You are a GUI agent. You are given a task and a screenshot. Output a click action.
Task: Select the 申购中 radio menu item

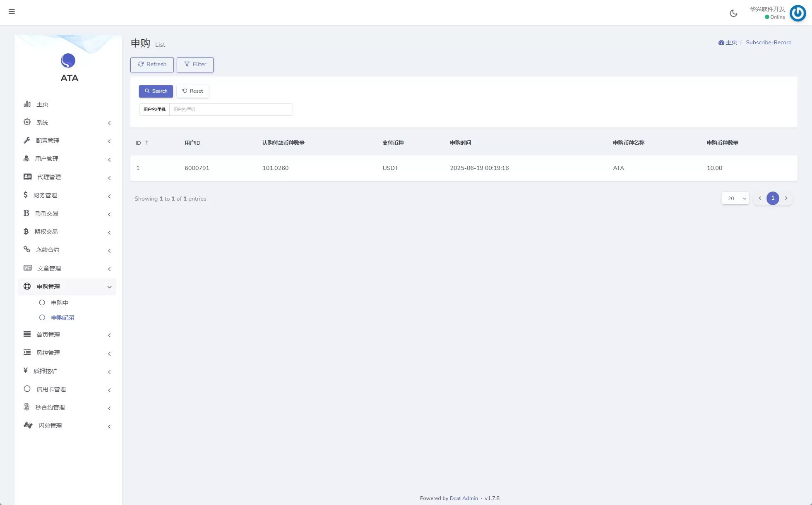pos(59,303)
